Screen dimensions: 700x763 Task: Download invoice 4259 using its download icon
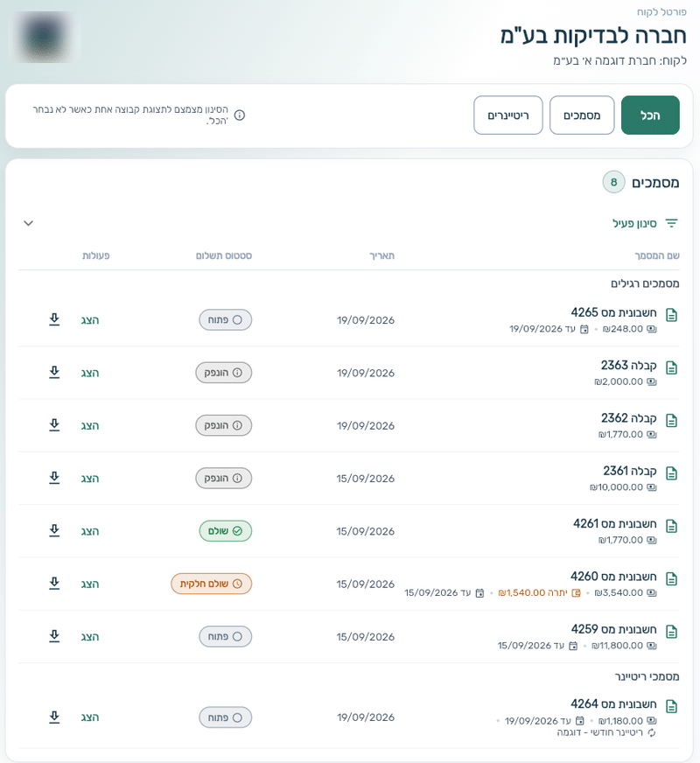[x=54, y=636]
